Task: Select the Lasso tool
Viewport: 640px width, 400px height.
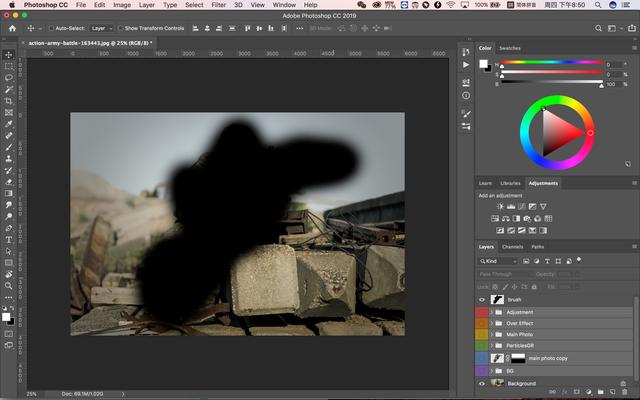Action: coord(9,78)
